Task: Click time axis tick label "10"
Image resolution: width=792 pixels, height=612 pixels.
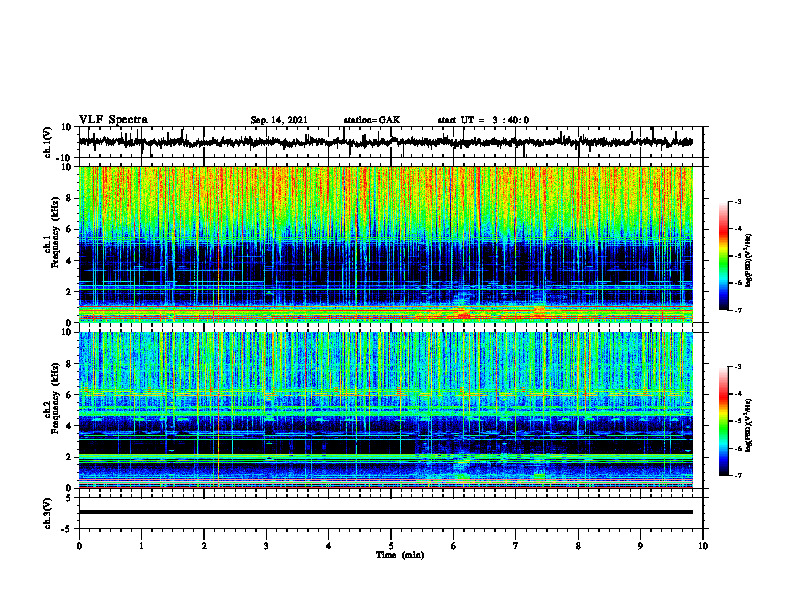Action: (703, 546)
